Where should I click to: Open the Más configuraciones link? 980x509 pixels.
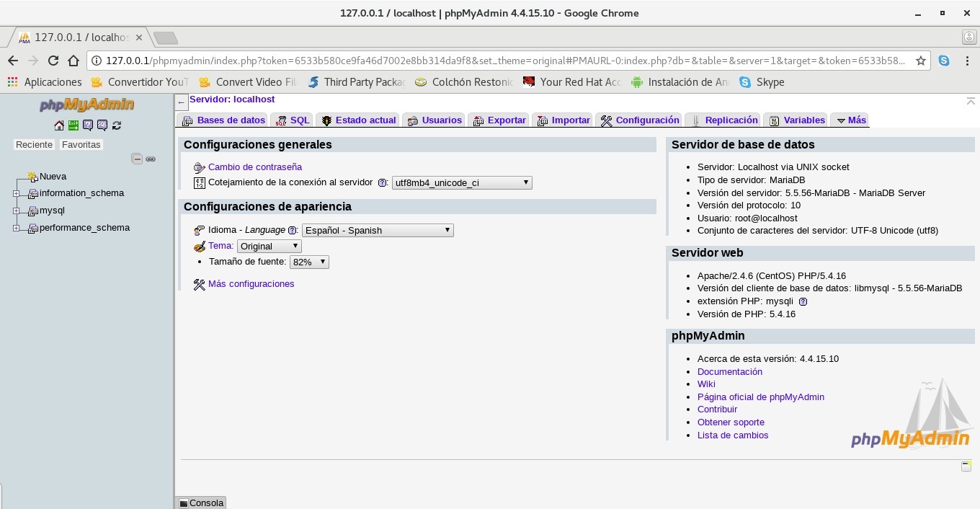[251, 284]
